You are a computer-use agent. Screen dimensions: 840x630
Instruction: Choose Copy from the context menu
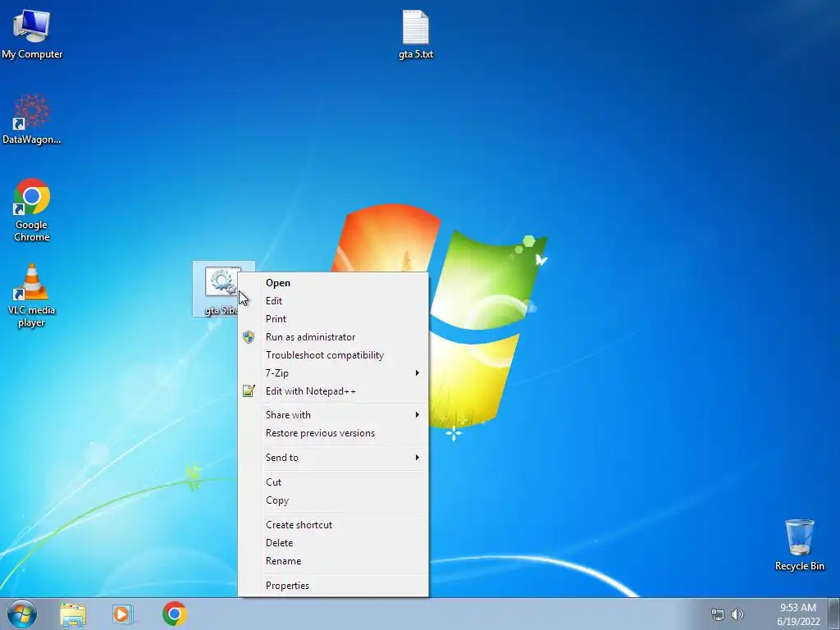tap(333, 500)
